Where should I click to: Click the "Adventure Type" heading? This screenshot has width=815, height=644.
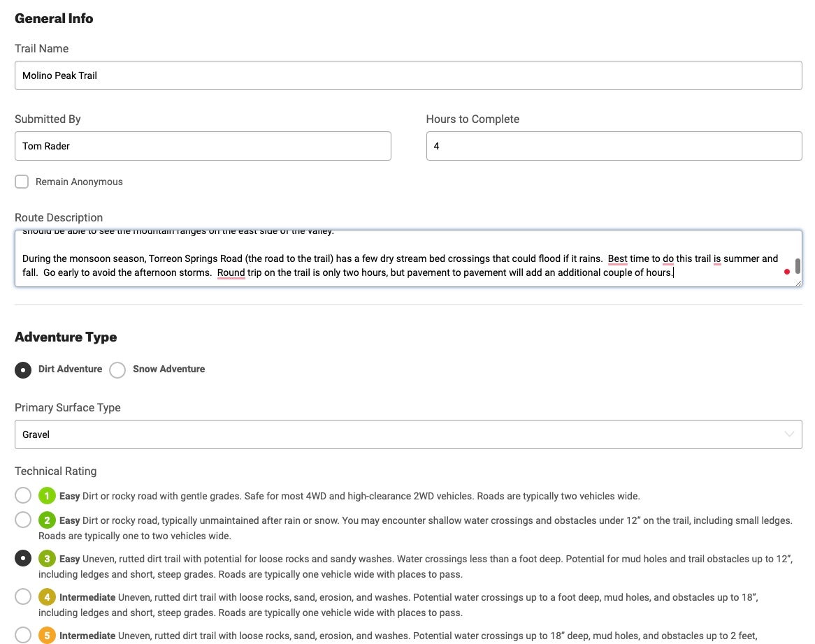click(66, 337)
